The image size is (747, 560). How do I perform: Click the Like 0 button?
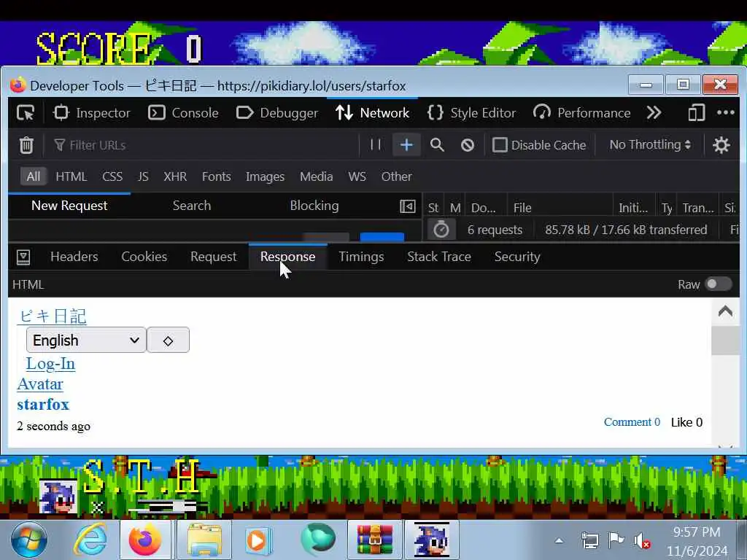click(686, 422)
